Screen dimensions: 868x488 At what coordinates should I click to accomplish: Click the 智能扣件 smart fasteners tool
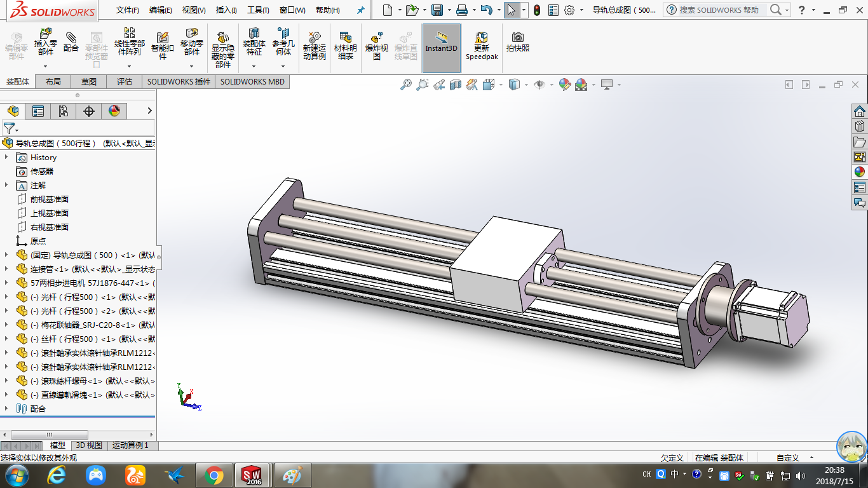163,46
